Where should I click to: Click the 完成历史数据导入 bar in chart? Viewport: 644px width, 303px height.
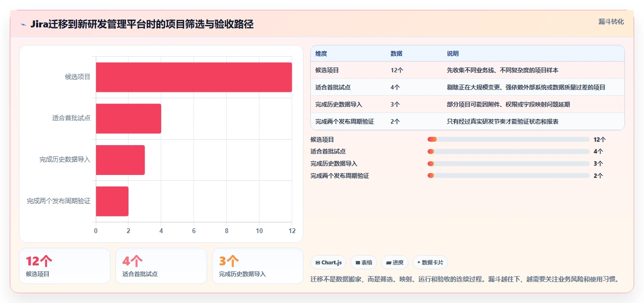coord(120,160)
